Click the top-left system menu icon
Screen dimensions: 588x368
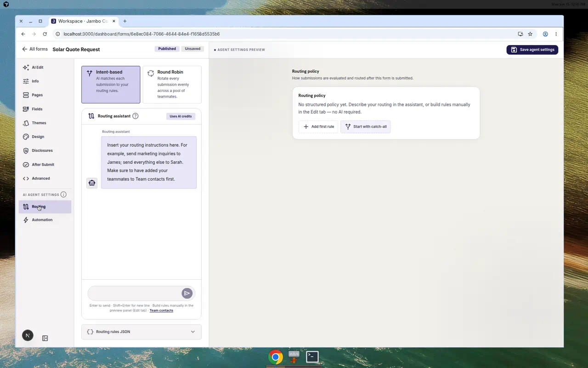(x=6, y=4)
